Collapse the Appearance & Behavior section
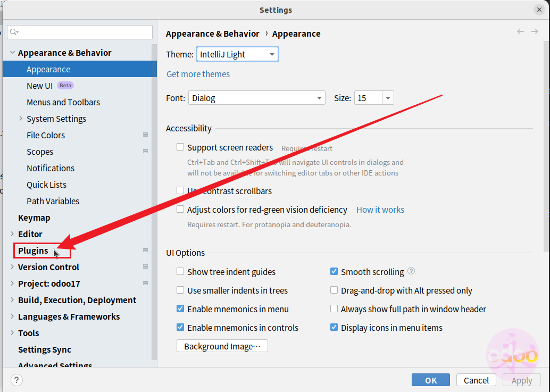550x392 pixels. click(12, 53)
